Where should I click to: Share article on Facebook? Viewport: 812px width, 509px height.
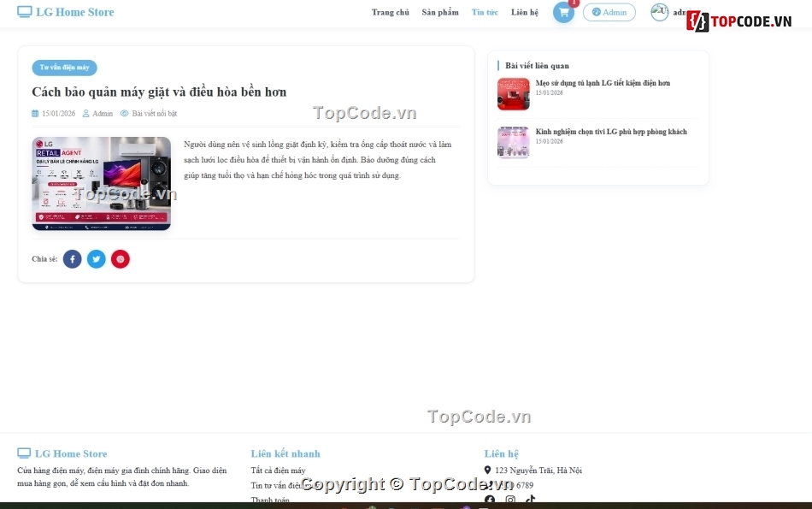[x=73, y=259]
